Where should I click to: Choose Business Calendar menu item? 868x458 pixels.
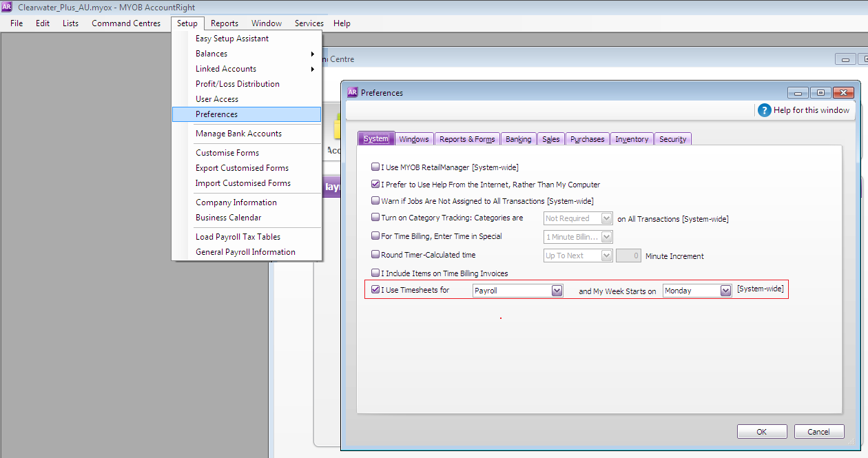tap(247, 218)
